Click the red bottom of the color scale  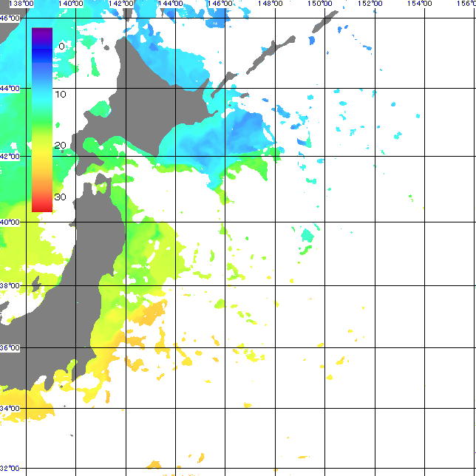[41, 207]
